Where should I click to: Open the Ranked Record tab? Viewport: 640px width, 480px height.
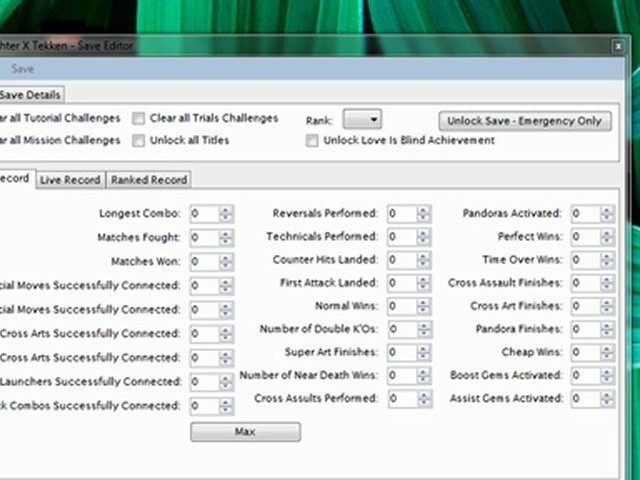pos(149,180)
